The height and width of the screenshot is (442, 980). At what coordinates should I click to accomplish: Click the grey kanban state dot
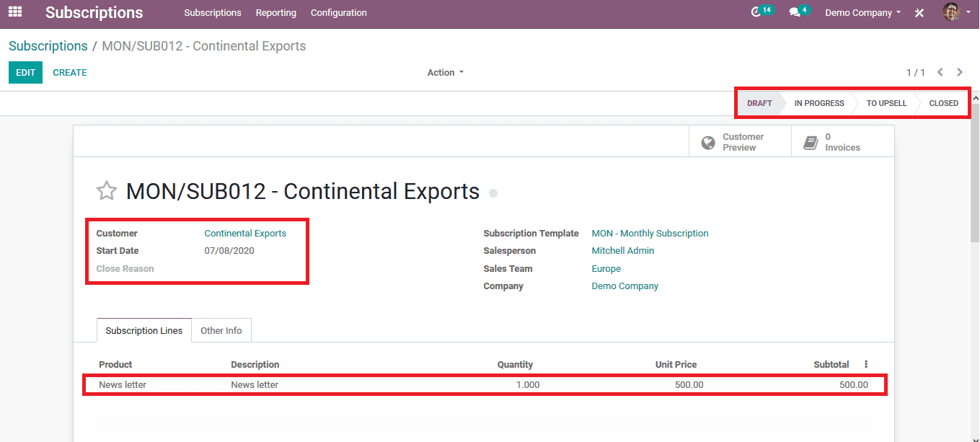pos(493,193)
